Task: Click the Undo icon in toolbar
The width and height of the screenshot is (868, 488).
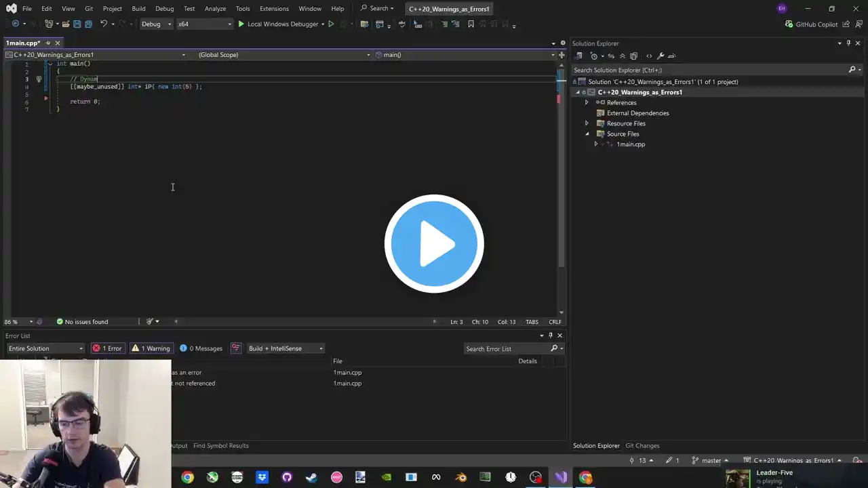Action: (x=104, y=24)
